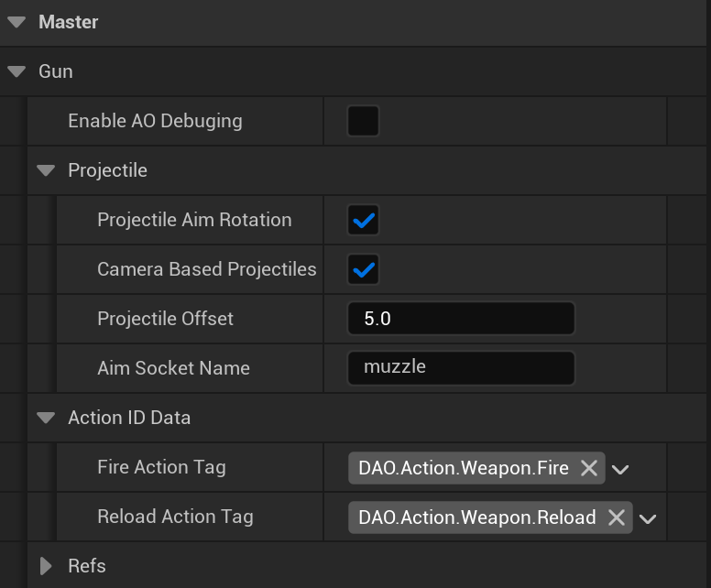Click the DAO.Action.Weapon.Reload tag chip text
The image size is (711, 588).
point(476,518)
